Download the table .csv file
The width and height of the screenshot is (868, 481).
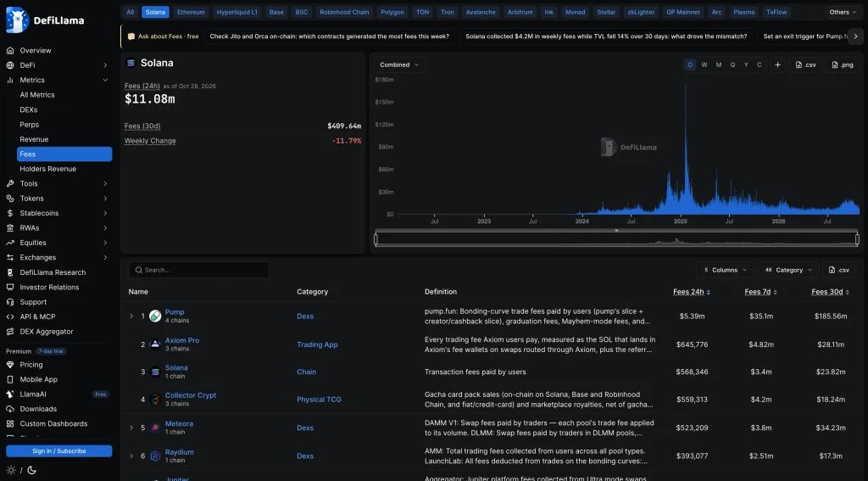coord(838,270)
